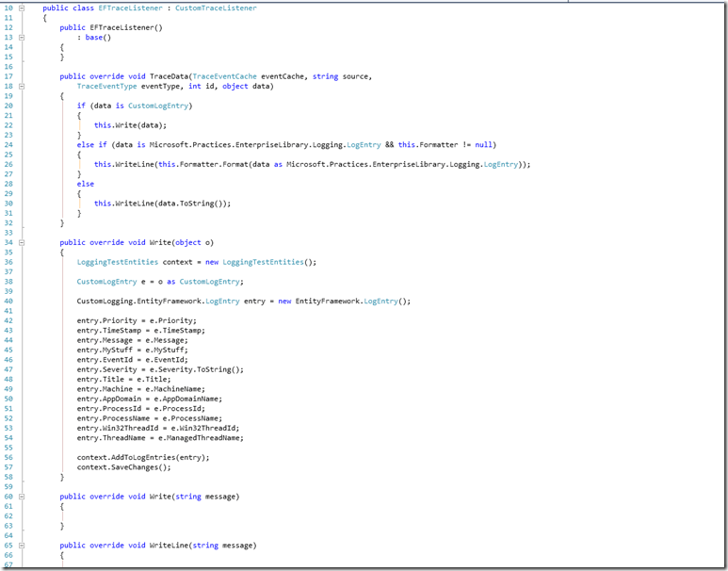Collapse the EFTraceListener class region at line 10
Screen dimensions: 728x571
(x=22, y=8)
